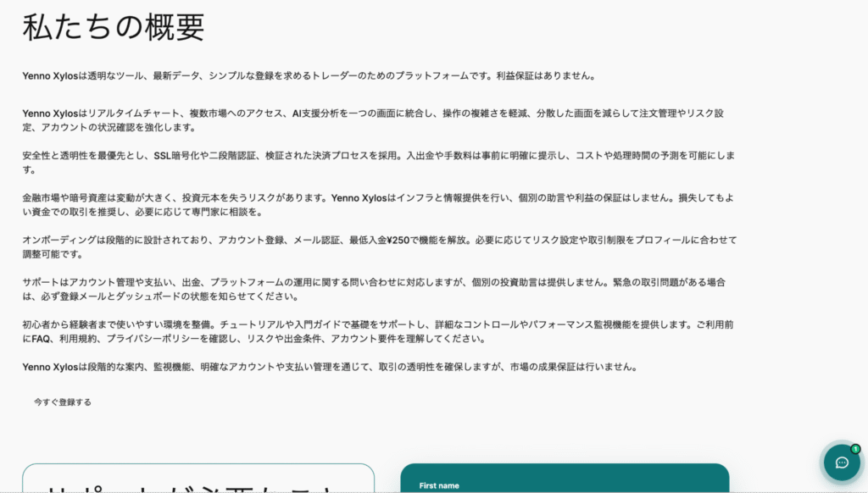Click paragraph starting 'サポートはアカウント管理'
Viewport: 868px width, 493px height.
tap(374, 289)
